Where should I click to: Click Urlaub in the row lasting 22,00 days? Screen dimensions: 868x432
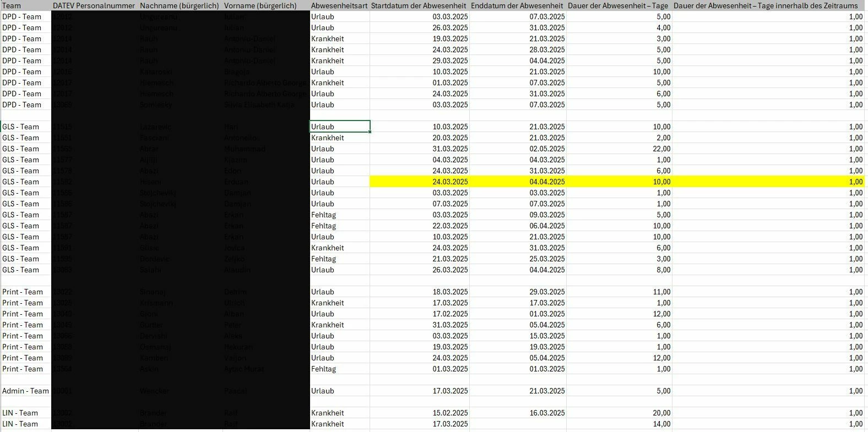coord(323,149)
